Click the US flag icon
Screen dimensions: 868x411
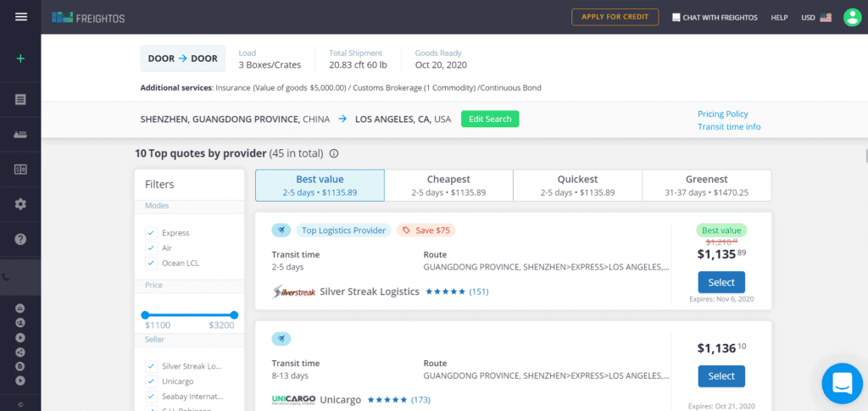pos(826,18)
